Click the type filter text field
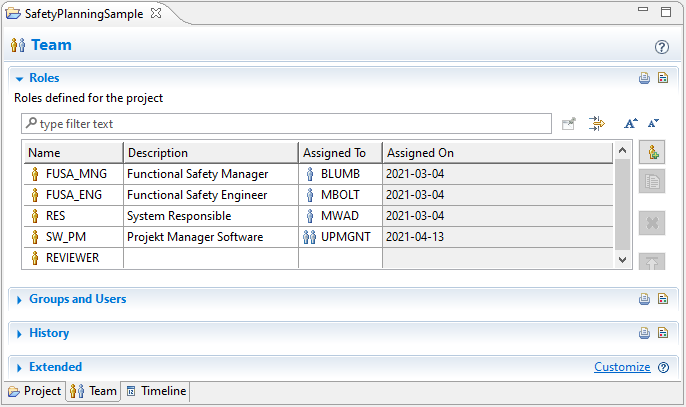 click(290, 124)
